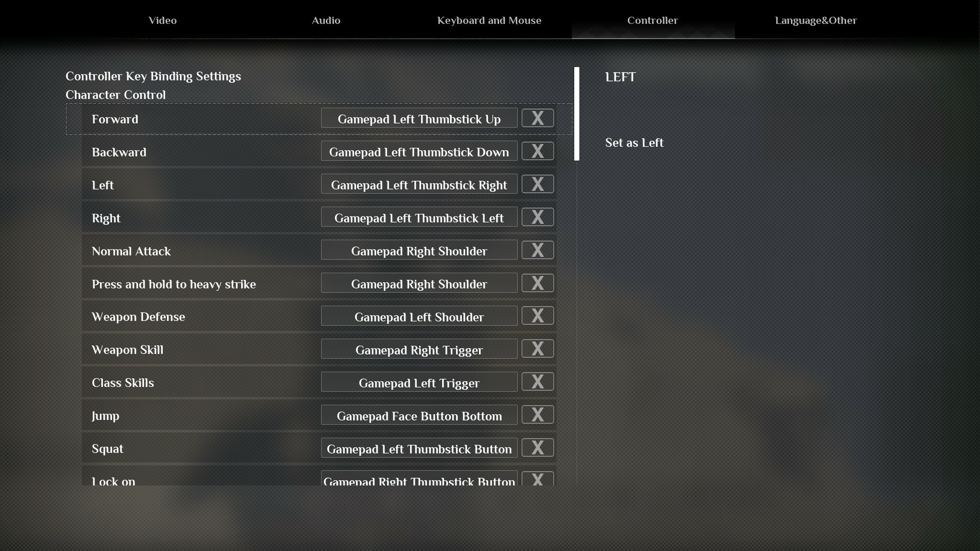Clear the Backward binding using its X

pyautogui.click(x=537, y=151)
